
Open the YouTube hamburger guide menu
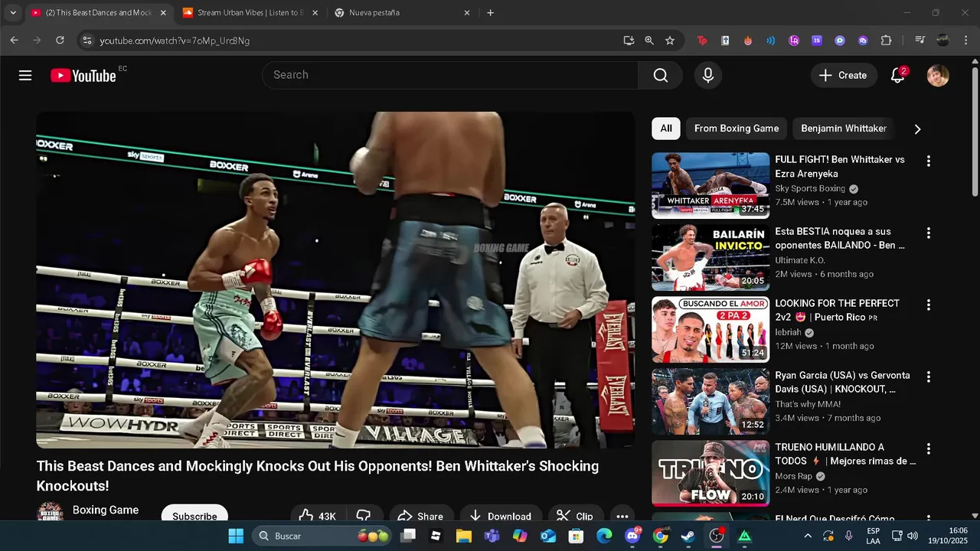(x=25, y=75)
